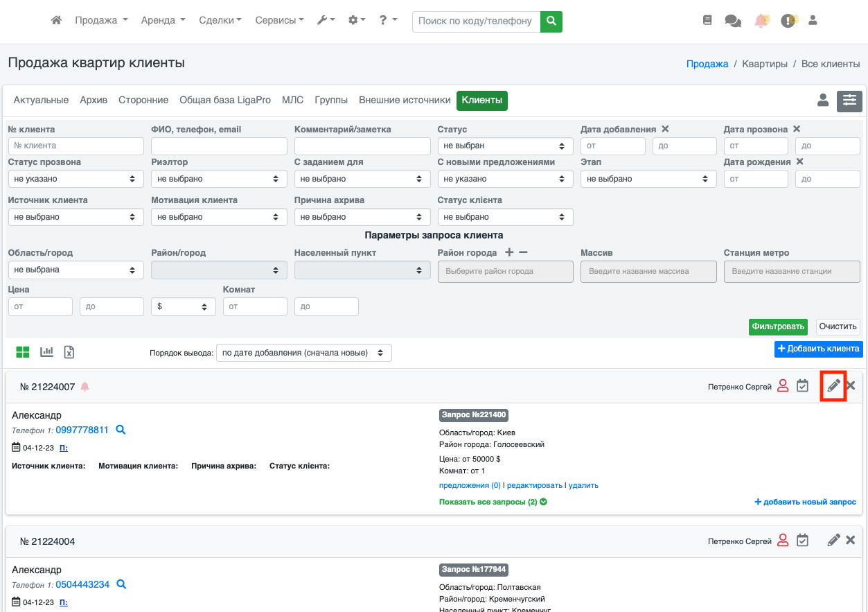
Task: Switch to the green grid view
Action: (23, 352)
